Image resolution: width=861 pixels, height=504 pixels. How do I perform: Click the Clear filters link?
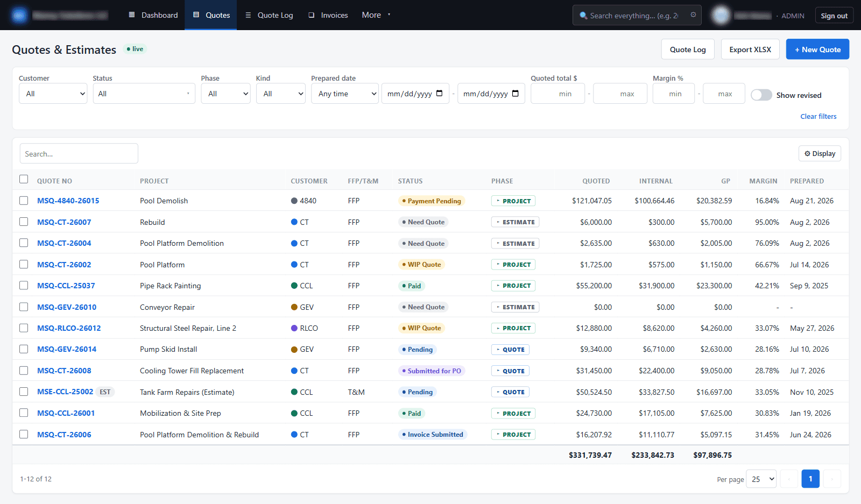(x=818, y=116)
